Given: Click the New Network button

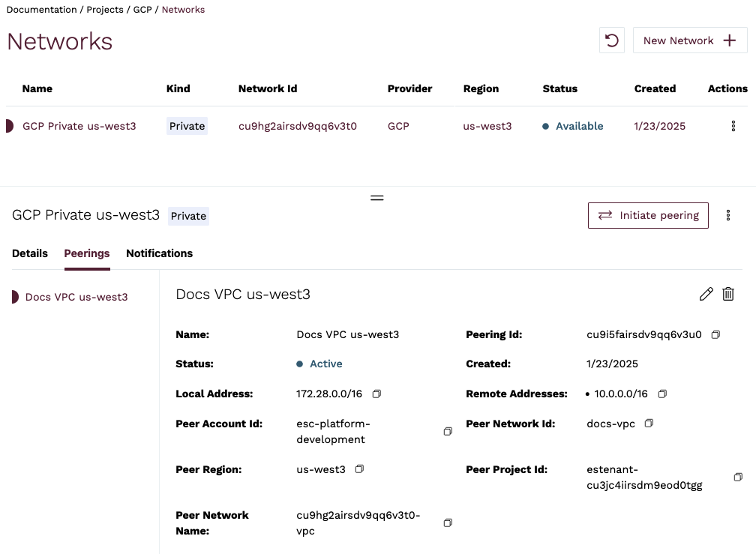Looking at the screenshot, I should (690, 40).
